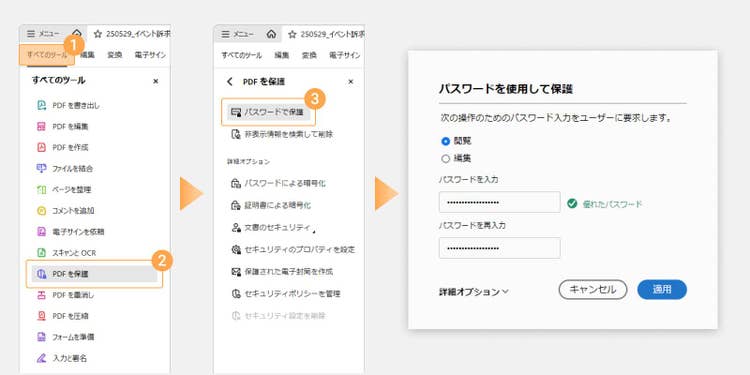Click the セキュリティのプロパティを設定 icon
The image size is (750, 375).
click(236, 249)
